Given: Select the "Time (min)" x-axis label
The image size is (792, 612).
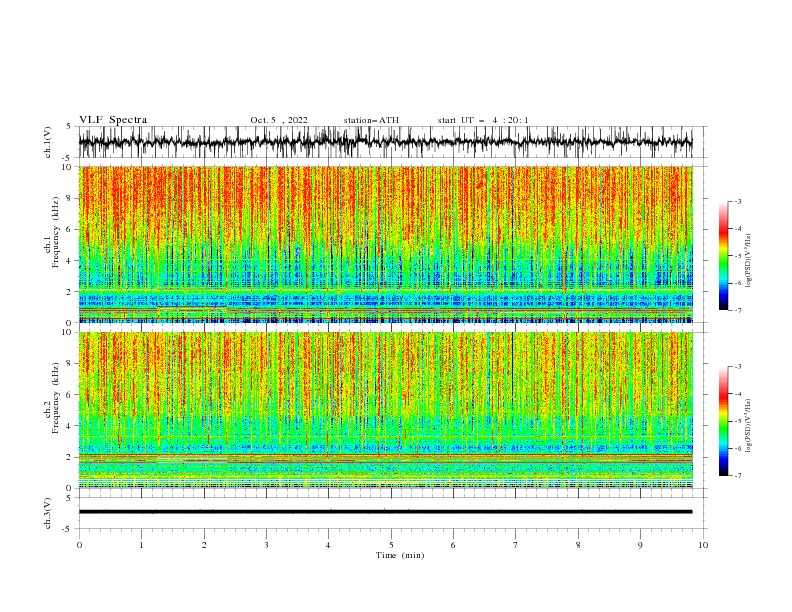Looking at the screenshot, I should [400, 555].
